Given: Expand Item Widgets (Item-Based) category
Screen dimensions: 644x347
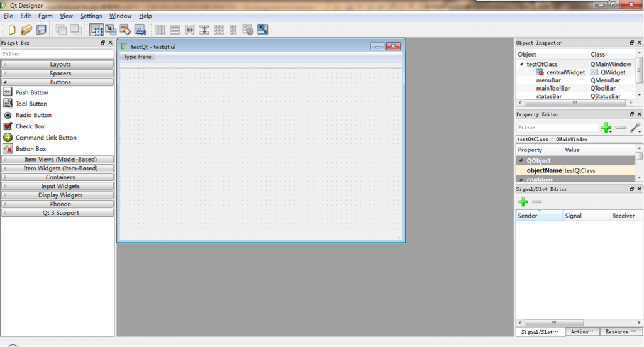Looking at the screenshot, I should (x=57, y=168).
